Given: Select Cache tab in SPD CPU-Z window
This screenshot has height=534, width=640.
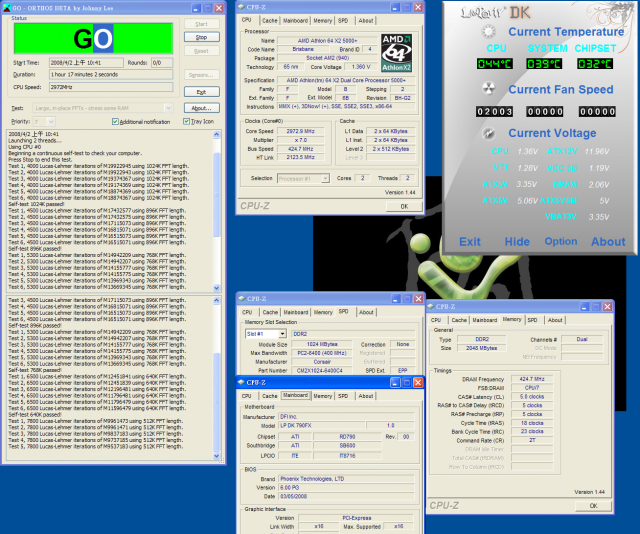Looking at the screenshot, I should click(270, 312).
